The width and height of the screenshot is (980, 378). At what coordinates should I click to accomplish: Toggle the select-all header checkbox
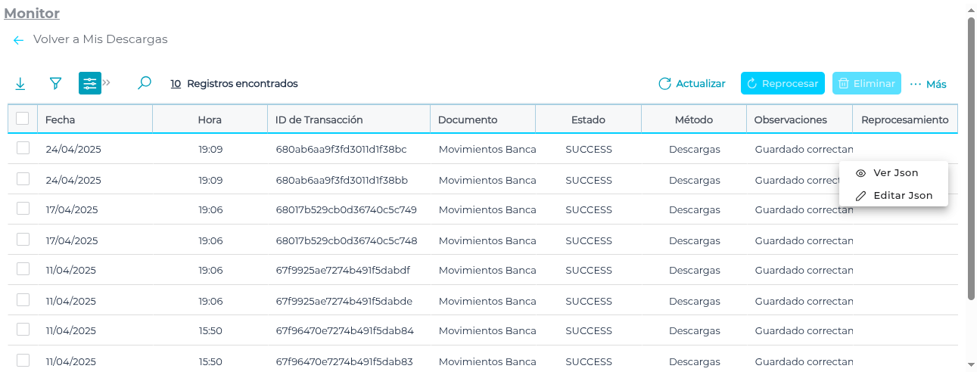23,119
